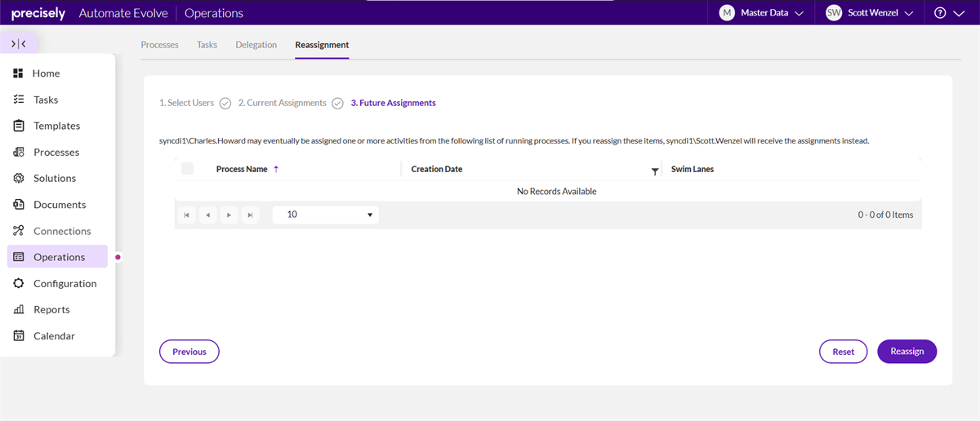Click the Scott Wenzel user name
This screenshot has height=421, width=980.
pyautogui.click(x=873, y=13)
